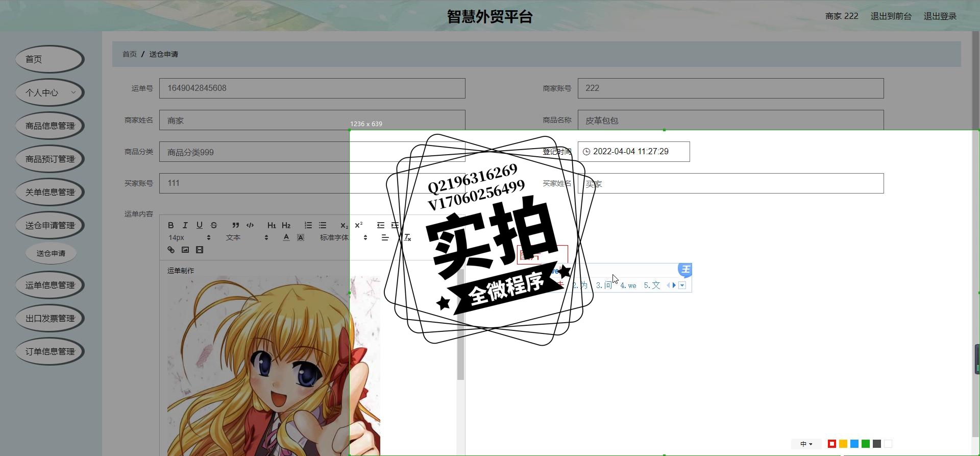
Task: Apply superscript formatting
Action: tap(358, 225)
